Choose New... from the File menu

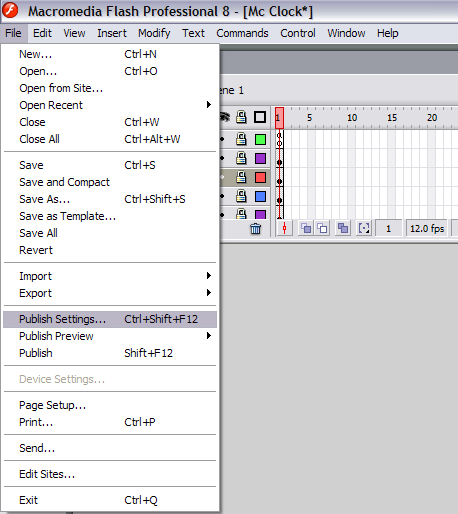(x=110, y=54)
